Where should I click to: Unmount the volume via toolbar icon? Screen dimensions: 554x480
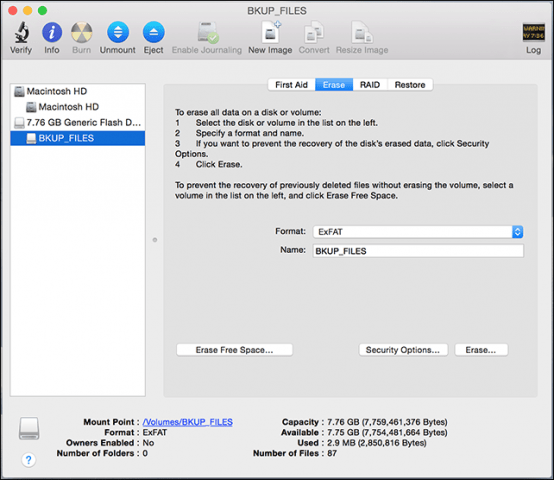pyautogui.click(x=118, y=32)
